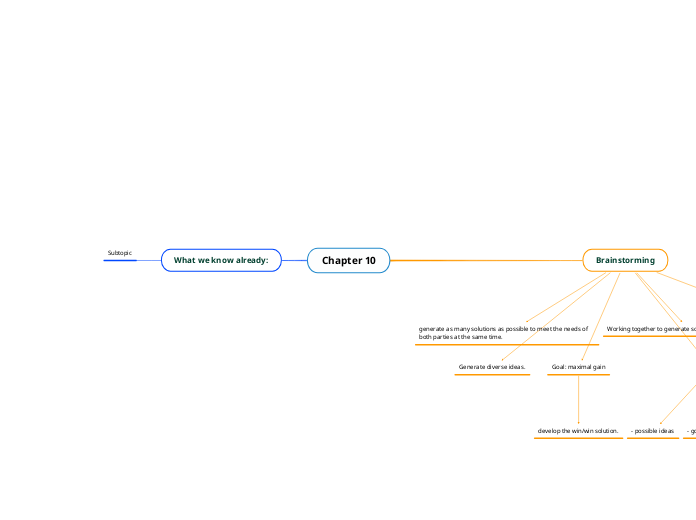Click the blue connector left of Chapter 10
The image size is (696, 520).
tap(294, 261)
